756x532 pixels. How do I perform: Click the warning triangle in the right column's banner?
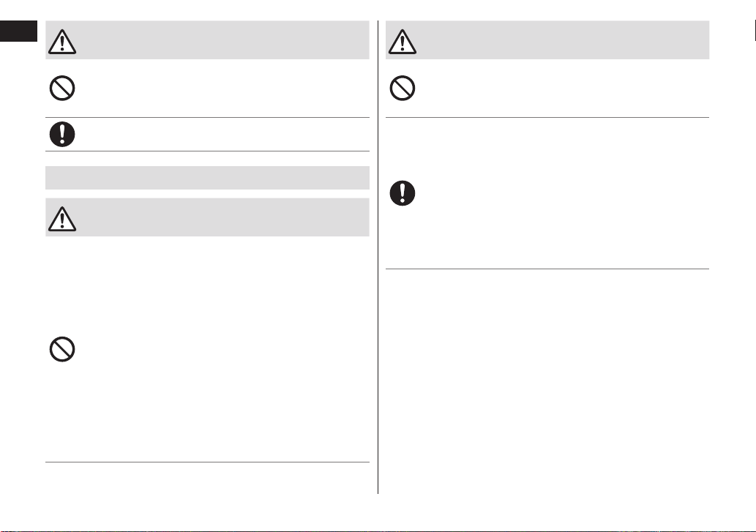(402, 42)
